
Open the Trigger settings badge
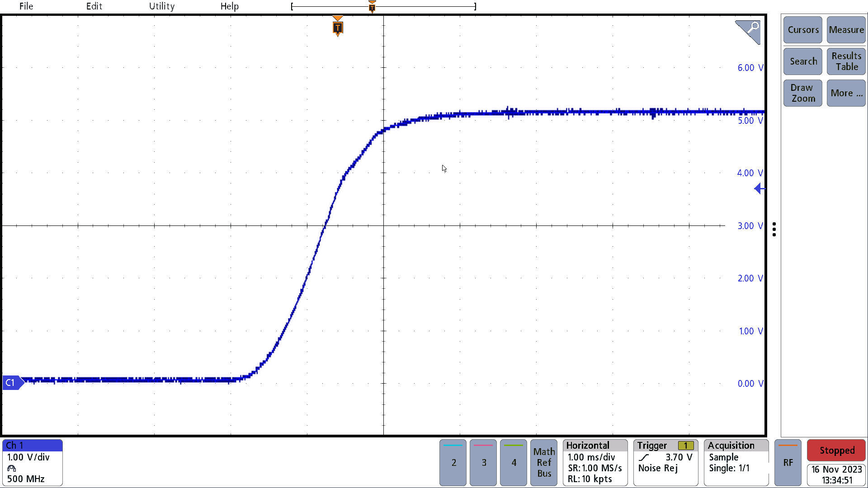click(x=666, y=463)
